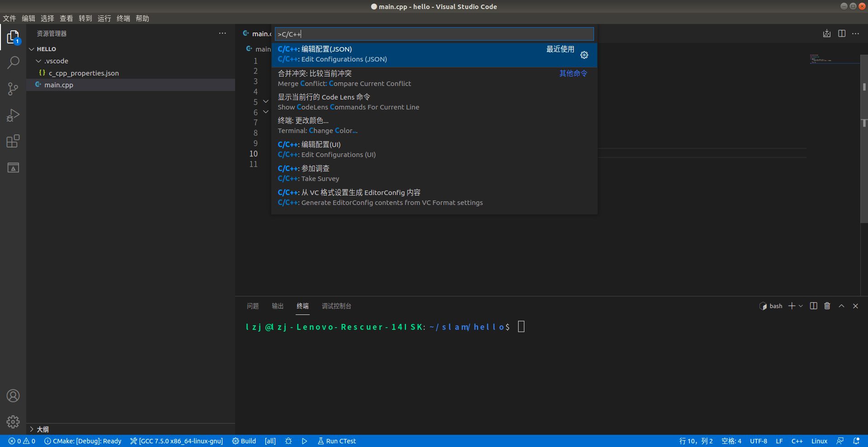This screenshot has width=868, height=447.
Task: Change indentation via 空格: 4
Action: click(731, 441)
